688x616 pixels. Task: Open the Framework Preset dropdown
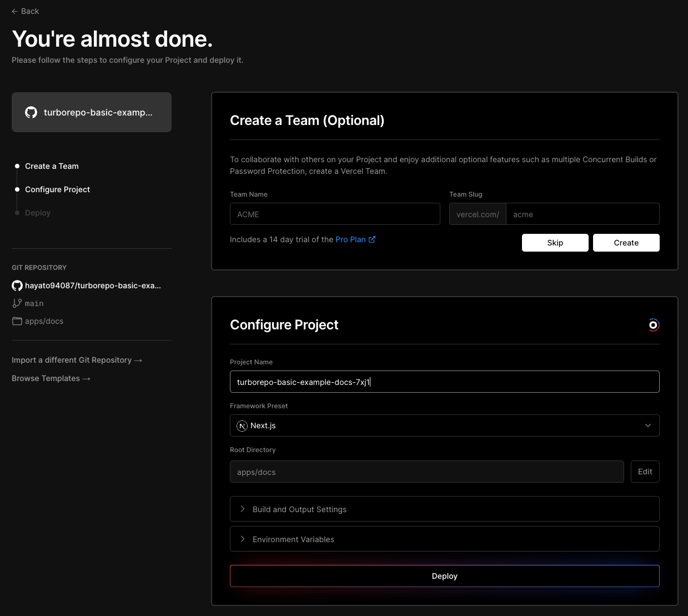(445, 425)
